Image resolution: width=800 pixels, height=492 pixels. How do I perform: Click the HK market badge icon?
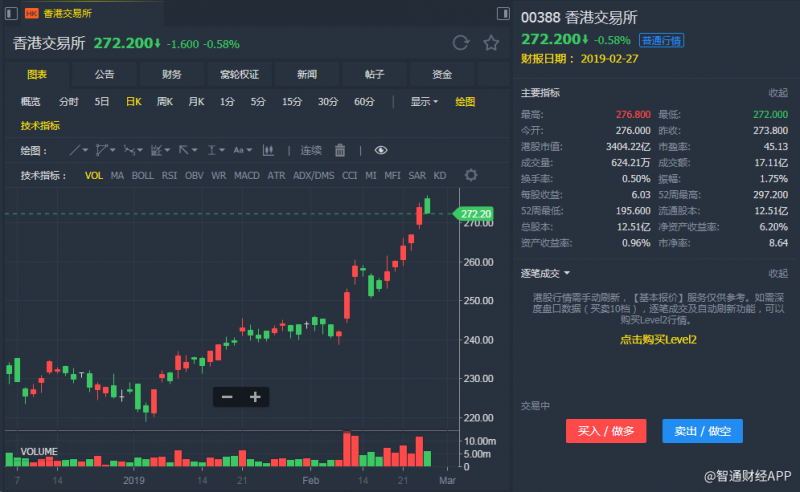(x=31, y=13)
